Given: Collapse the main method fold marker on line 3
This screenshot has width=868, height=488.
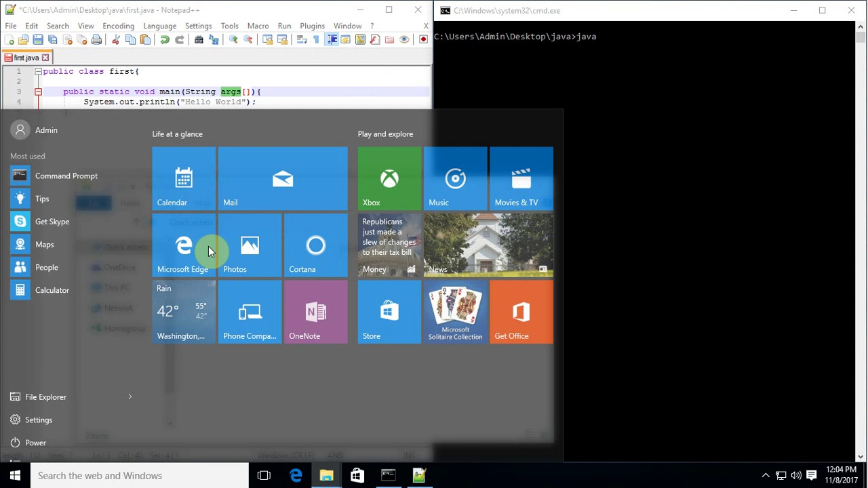Looking at the screenshot, I should click(x=38, y=91).
